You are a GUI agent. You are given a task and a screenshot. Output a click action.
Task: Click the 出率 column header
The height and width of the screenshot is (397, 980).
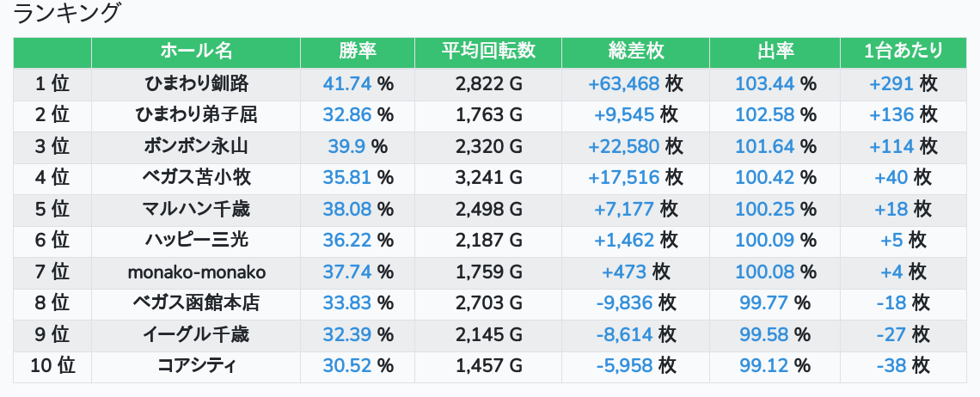(x=775, y=52)
